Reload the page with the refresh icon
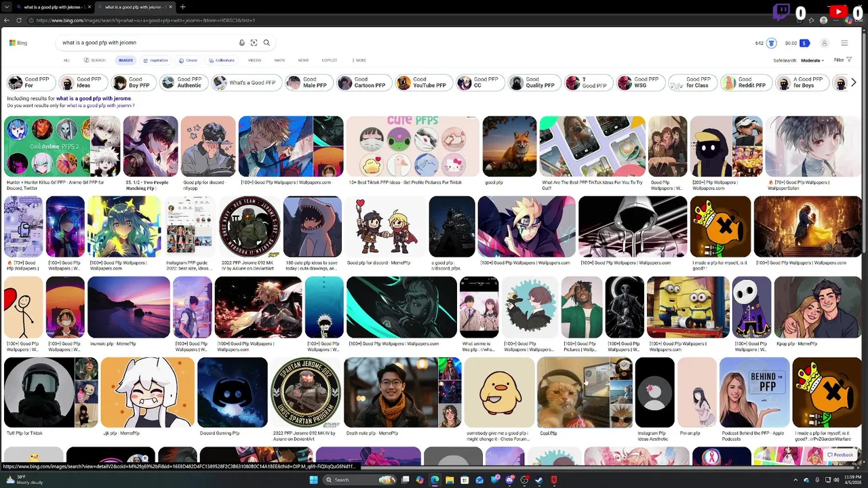 click(19, 20)
